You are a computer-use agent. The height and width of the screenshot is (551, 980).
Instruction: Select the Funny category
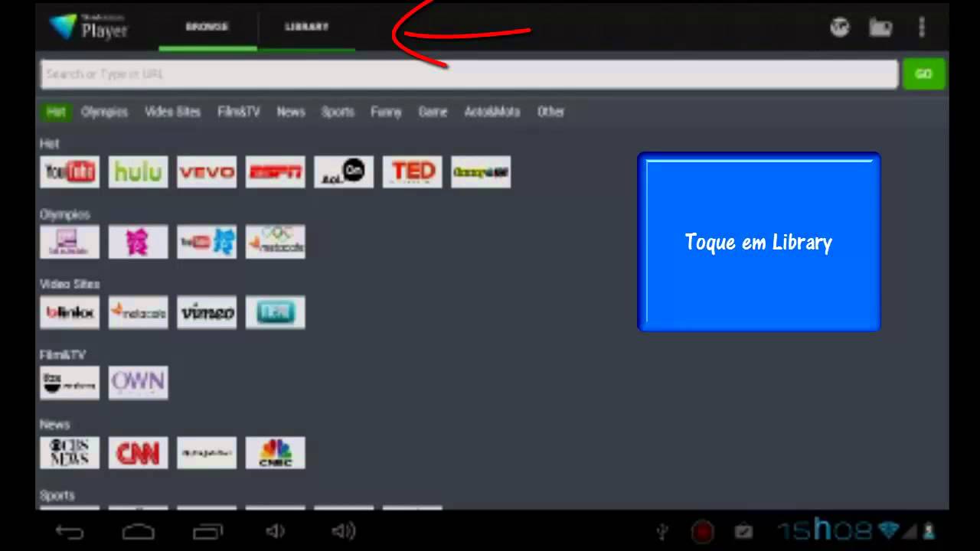pyautogui.click(x=386, y=112)
